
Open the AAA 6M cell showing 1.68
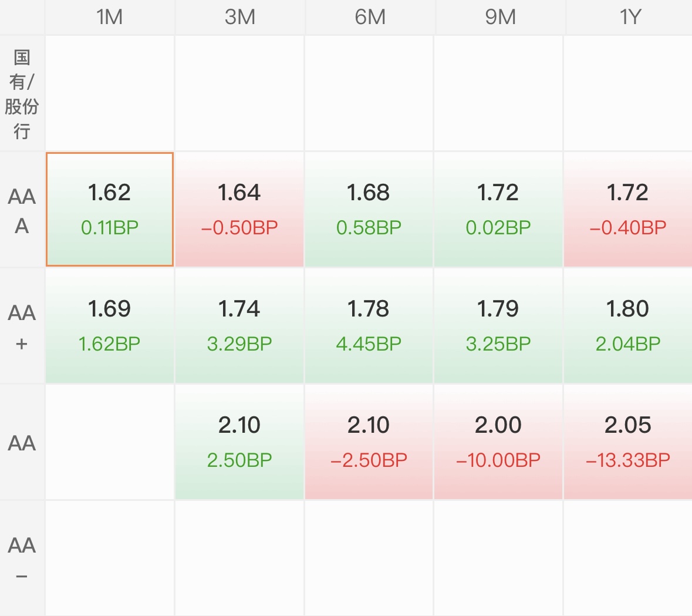click(x=369, y=209)
